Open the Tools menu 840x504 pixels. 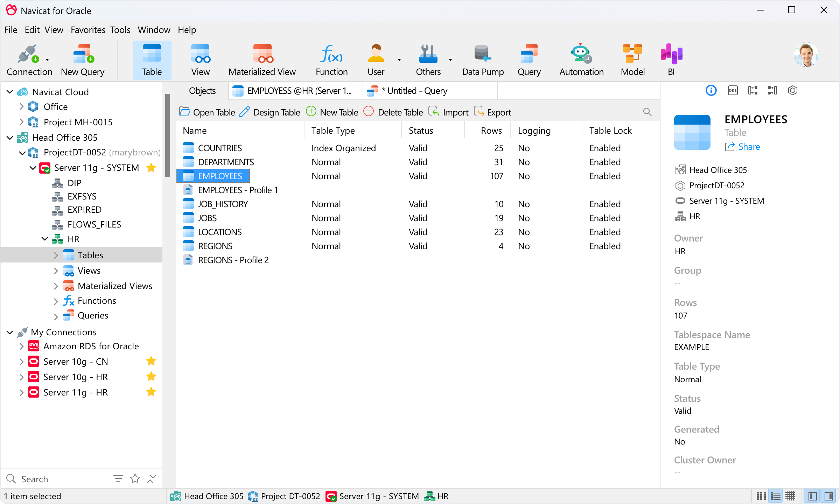tap(120, 30)
